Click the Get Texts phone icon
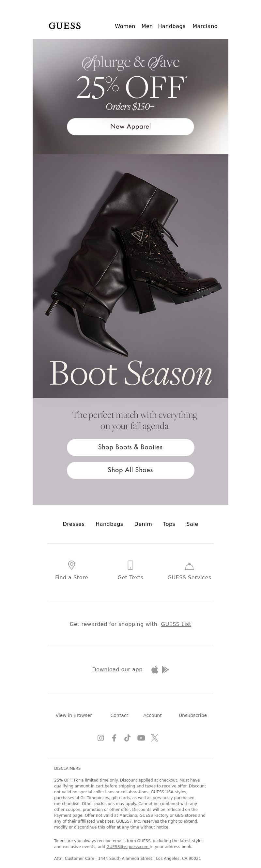 point(130,565)
